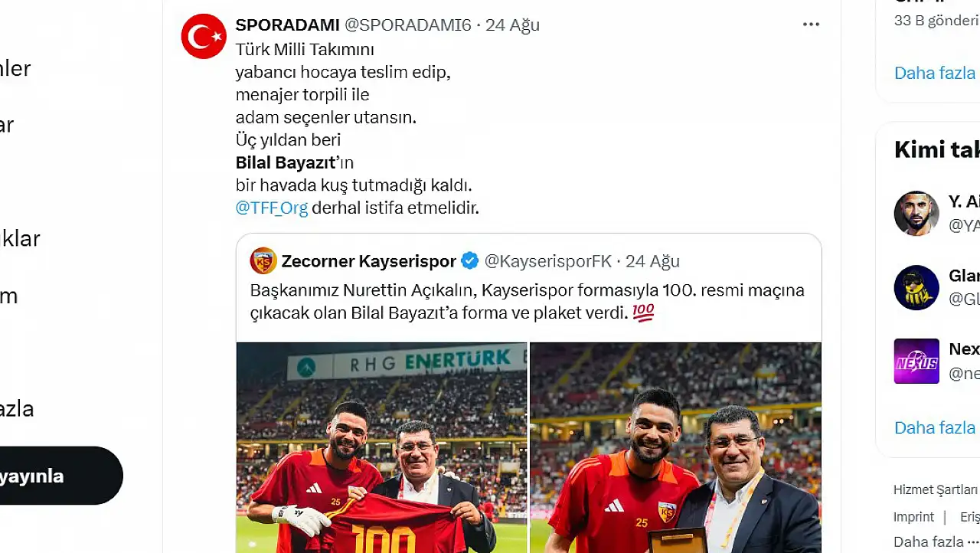Open the yellow-black Glar avatar profile
Viewport: 980px width, 553px height.
tap(916, 287)
